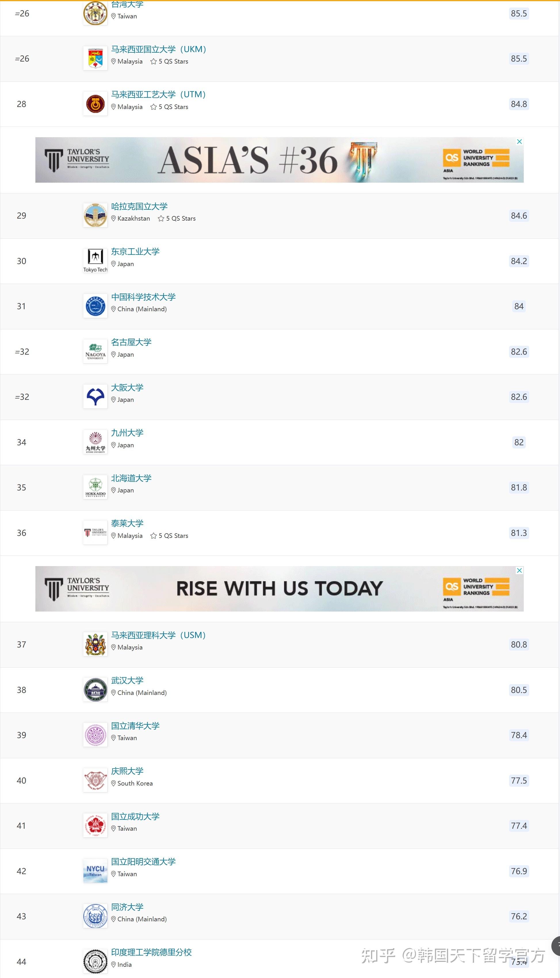Click the Hokkaido University logo
The image size is (560, 978).
click(95, 487)
